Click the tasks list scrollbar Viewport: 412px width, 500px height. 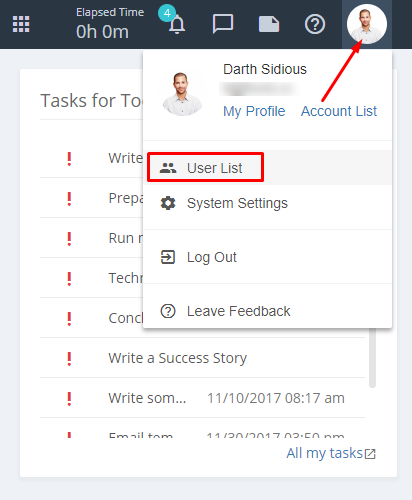coord(372,358)
